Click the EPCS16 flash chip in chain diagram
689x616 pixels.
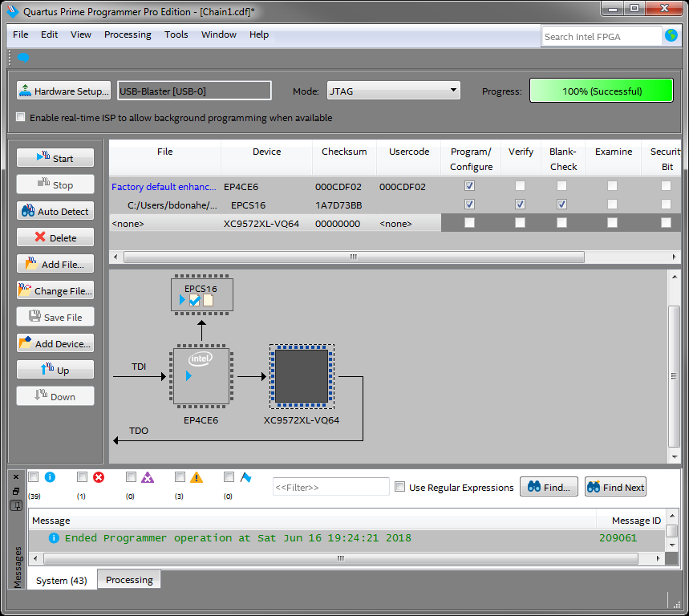pyautogui.click(x=202, y=295)
